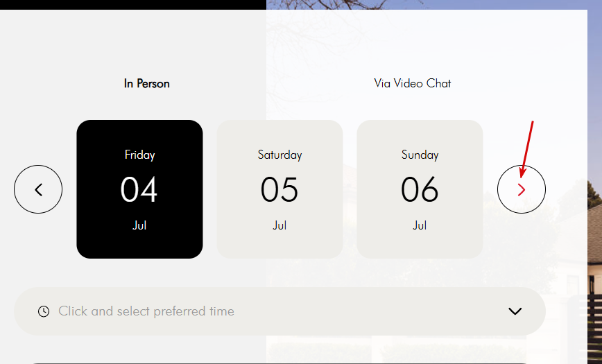
Task: Pick the Sunday 06 Jul date card
Action: pos(420,189)
